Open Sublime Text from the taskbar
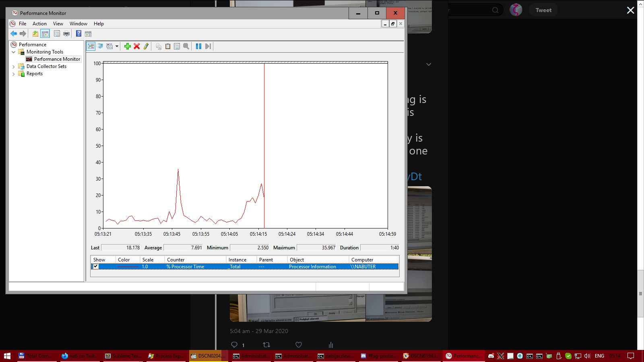Viewport: 644px width, 362px height. (123, 356)
